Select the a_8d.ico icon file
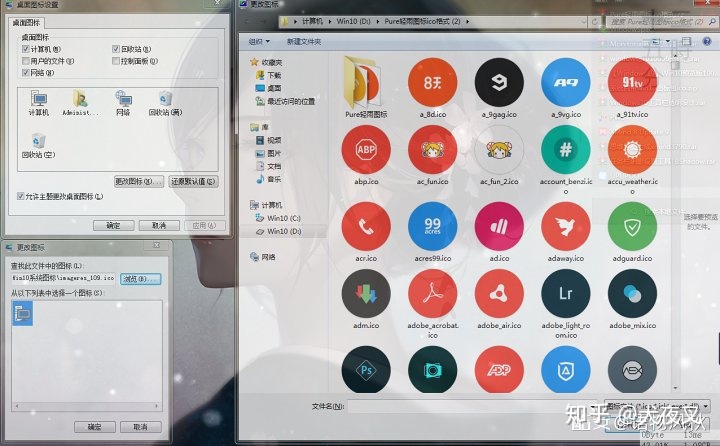Viewport: 720px width, 446px height. point(433,82)
